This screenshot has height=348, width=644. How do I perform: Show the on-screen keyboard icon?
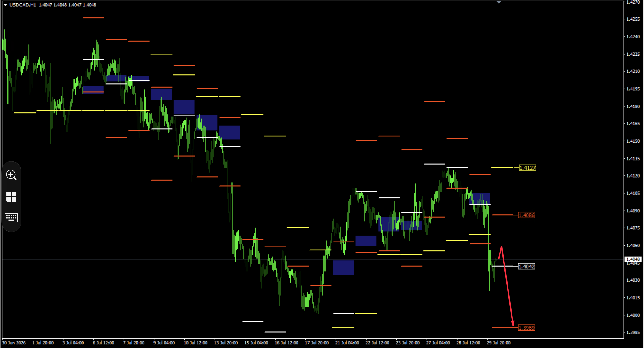point(11,218)
